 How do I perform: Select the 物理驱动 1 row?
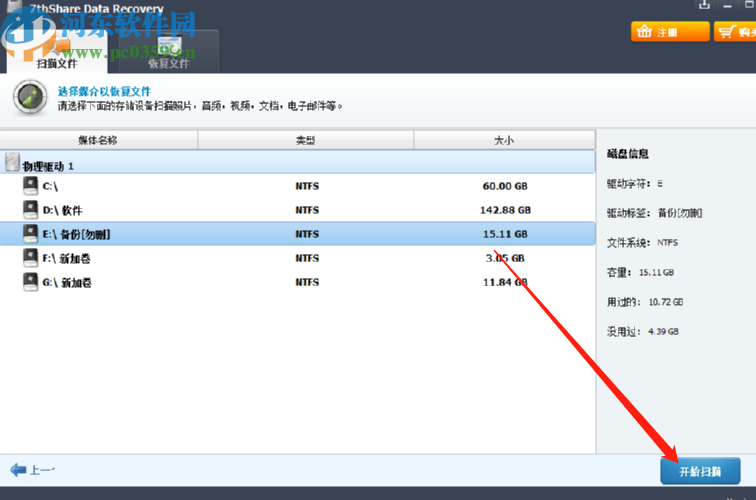[297, 162]
